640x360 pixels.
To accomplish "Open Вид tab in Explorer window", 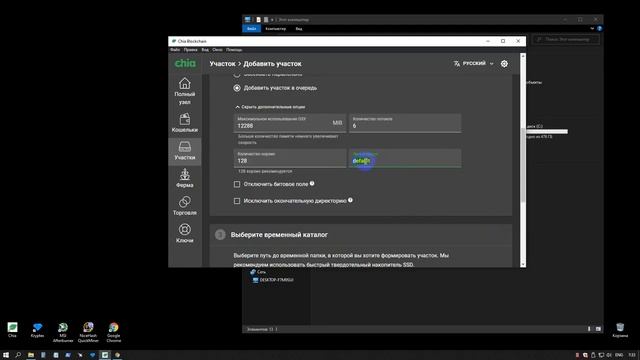I will coord(299,29).
